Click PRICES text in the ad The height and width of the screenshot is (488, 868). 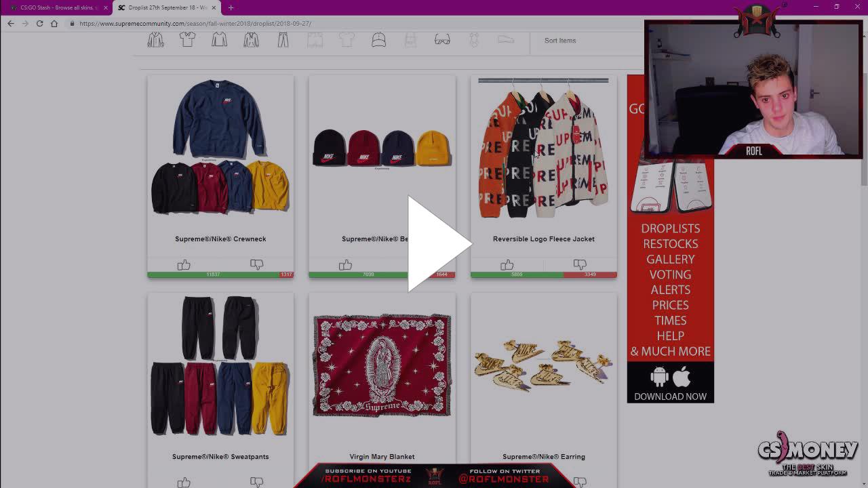pos(670,305)
